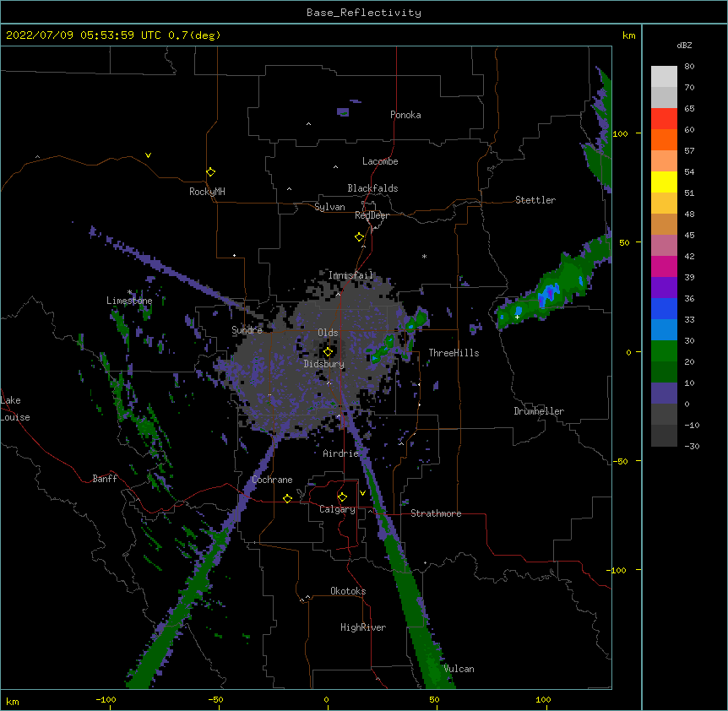Select the green 30-20 dBZ legend swatch
Image resolution: width=728 pixels, height=711 pixels.
664,351
